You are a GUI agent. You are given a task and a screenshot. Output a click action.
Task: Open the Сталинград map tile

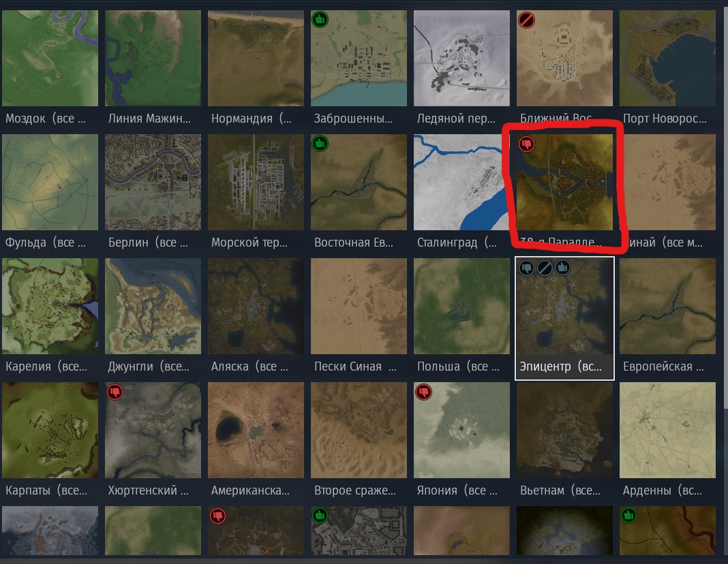(461, 183)
